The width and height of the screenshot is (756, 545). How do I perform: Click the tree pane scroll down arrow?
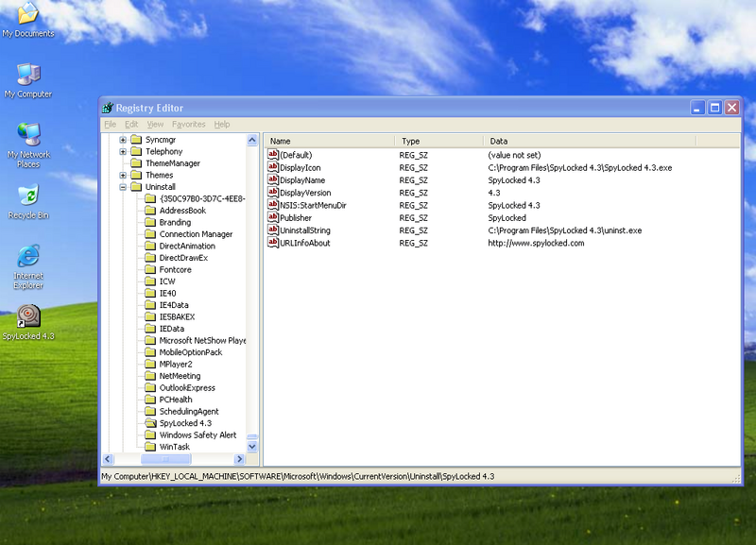tap(252, 447)
